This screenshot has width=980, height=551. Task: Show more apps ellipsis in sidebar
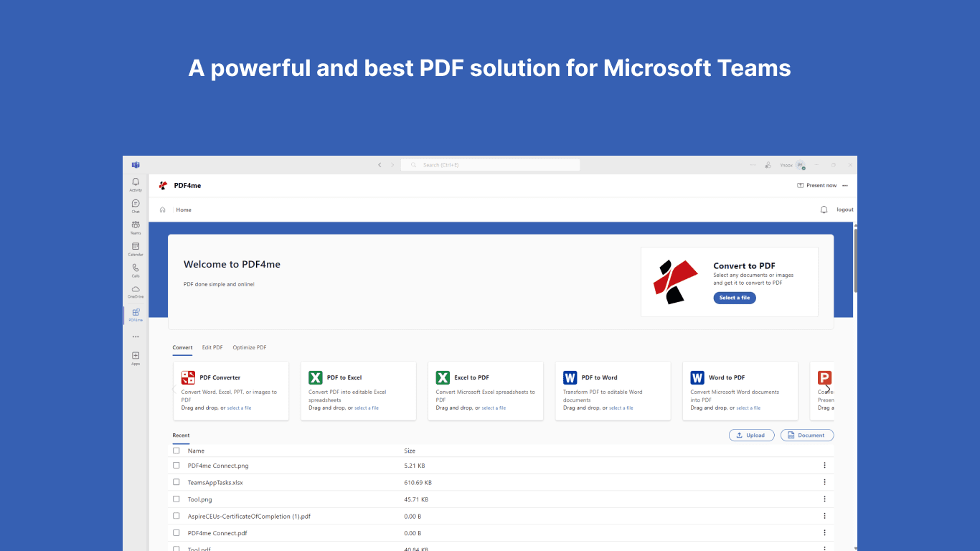point(136,336)
